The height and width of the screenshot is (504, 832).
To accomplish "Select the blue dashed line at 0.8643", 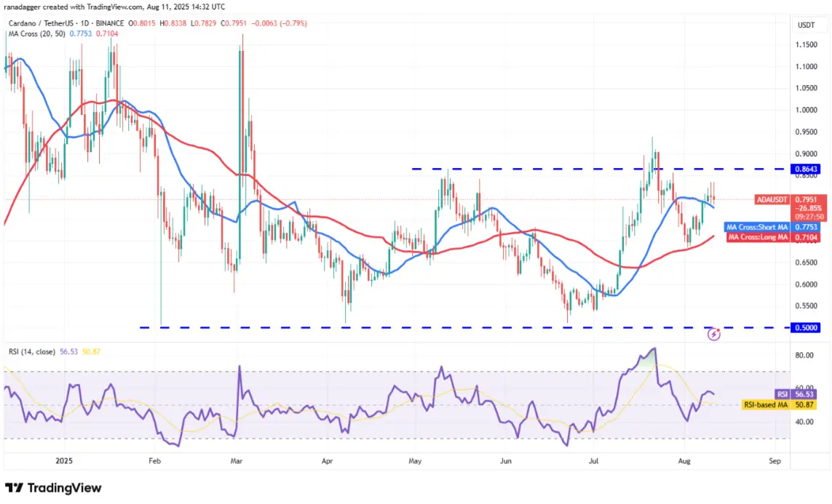I will tap(601, 169).
